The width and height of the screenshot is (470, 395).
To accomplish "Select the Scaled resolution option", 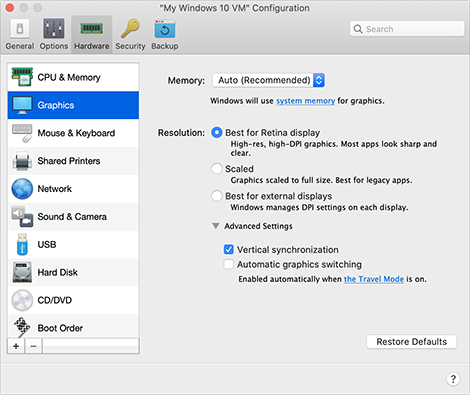I will coord(217,169).
